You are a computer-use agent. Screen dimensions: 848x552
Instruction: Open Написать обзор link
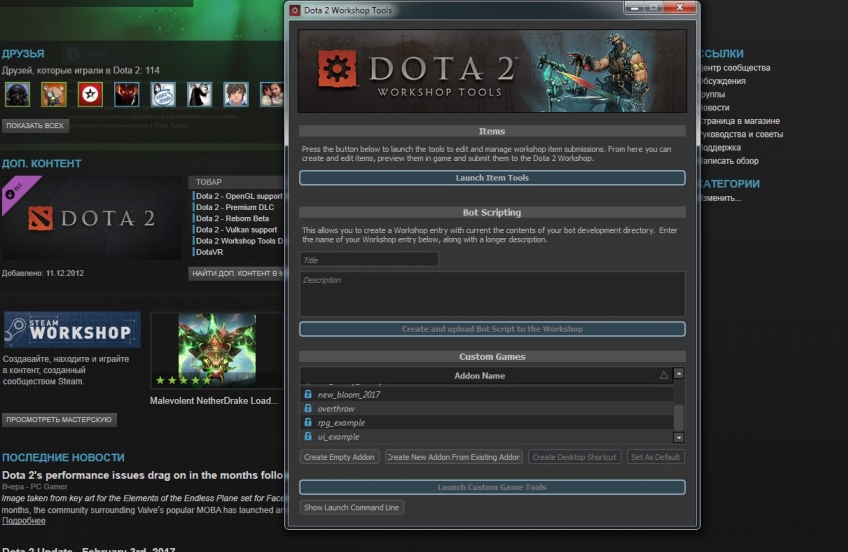tap(729, 161)
